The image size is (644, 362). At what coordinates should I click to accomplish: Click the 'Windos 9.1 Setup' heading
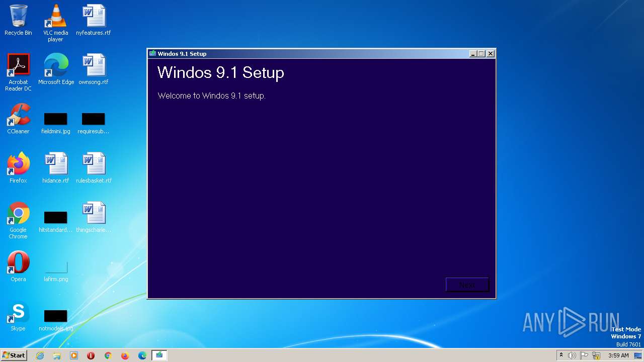coord(221,72)
